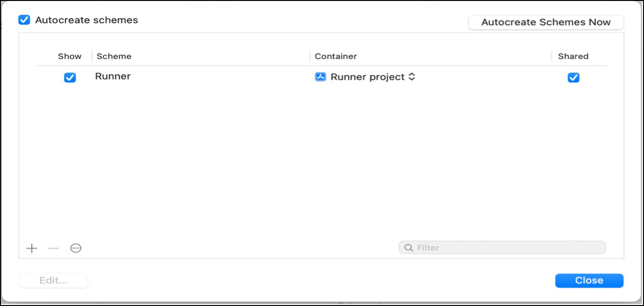The width and height of the screenshot is (644, 306).
Task: Click the Autocreate schemes label text
Action: [x=86, y=20]
